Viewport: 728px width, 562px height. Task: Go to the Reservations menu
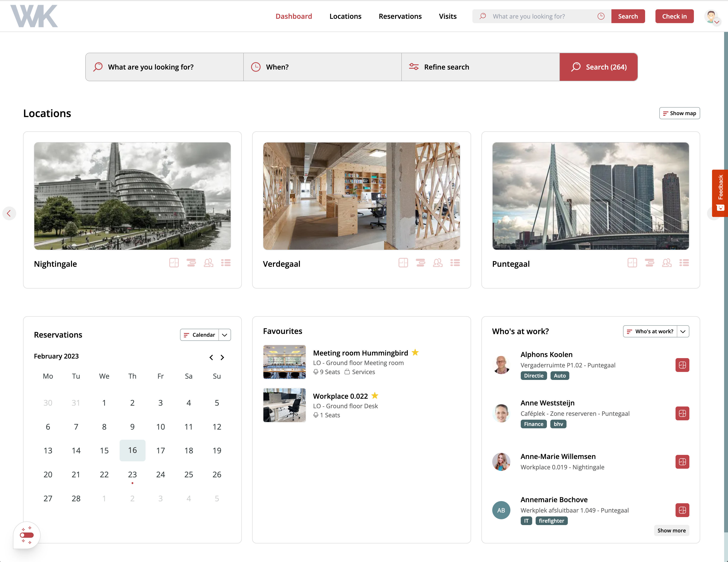click(x=400, y=16)
